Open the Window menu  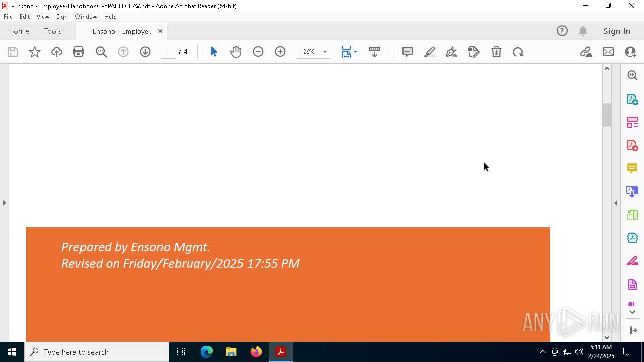[86, 17]
